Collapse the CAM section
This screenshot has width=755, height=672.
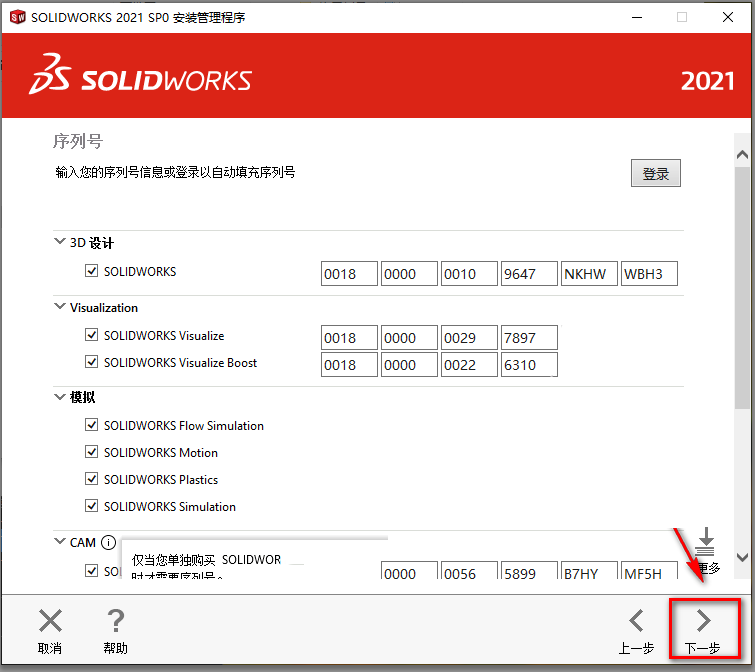tap(60, 541)
